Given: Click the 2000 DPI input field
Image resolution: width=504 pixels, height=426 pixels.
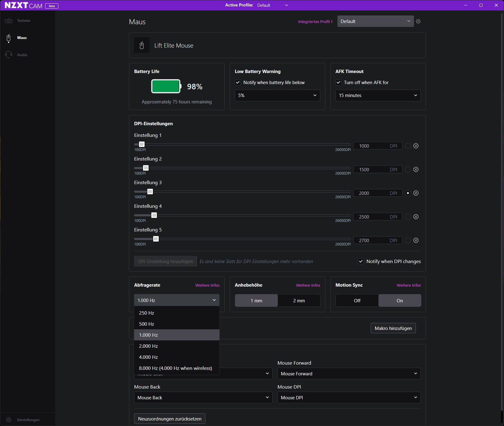Looking at the screenshot, I should coord(378,193).
